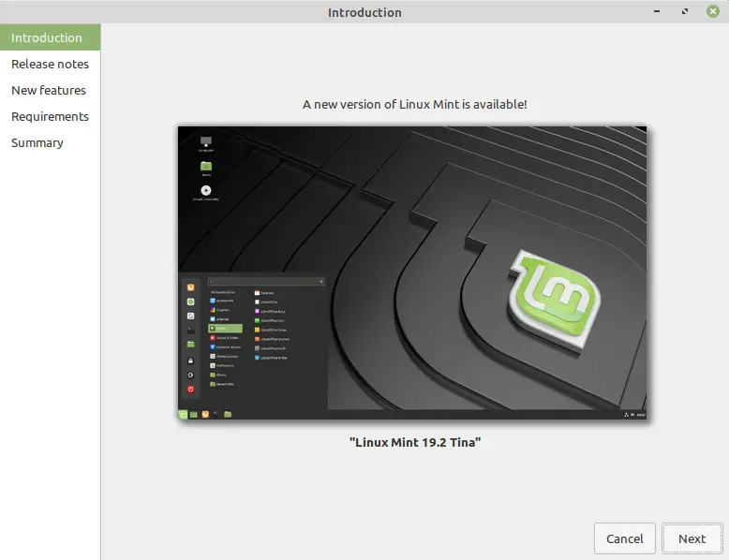Click the Home folder icon in preview

click(x=206, y=168)
